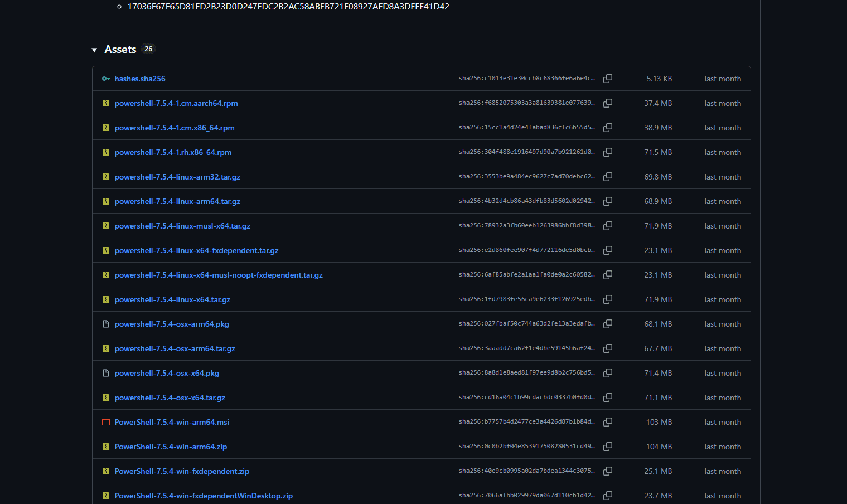Image resolution: width=847 pixels, height=504 pixels.
Task: Download powershell-7.5.4-linux-arm64.tar.gz
Action: point(177,201)
